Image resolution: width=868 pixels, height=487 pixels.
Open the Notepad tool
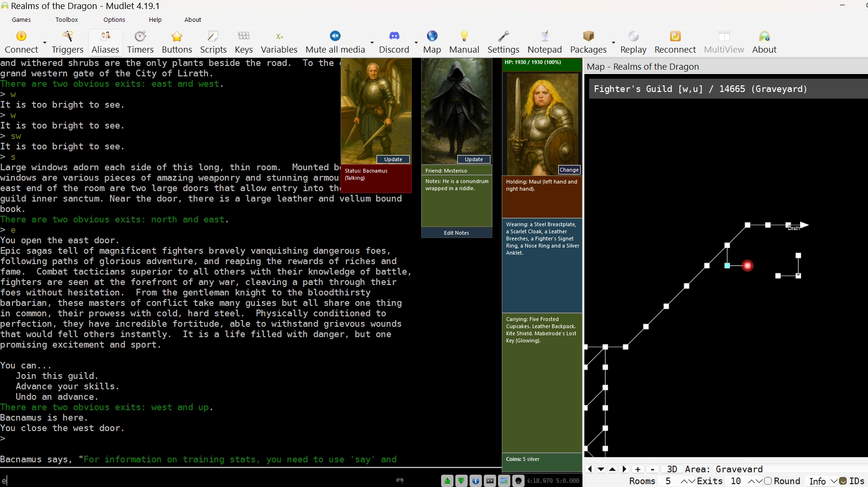[x=545, y=42]
